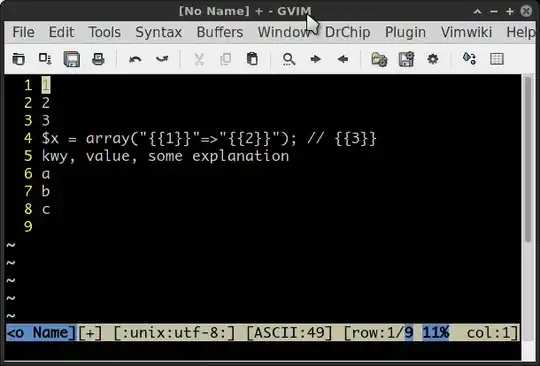
Task: Place cursor on line 7 letter 'b'
Action: point(46,191)
